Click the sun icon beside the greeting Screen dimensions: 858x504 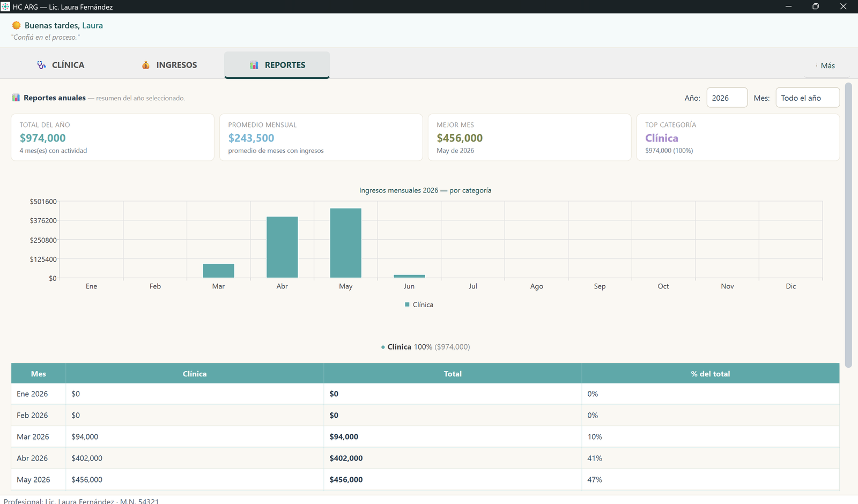pyautogui.click(x=17, y=25)
